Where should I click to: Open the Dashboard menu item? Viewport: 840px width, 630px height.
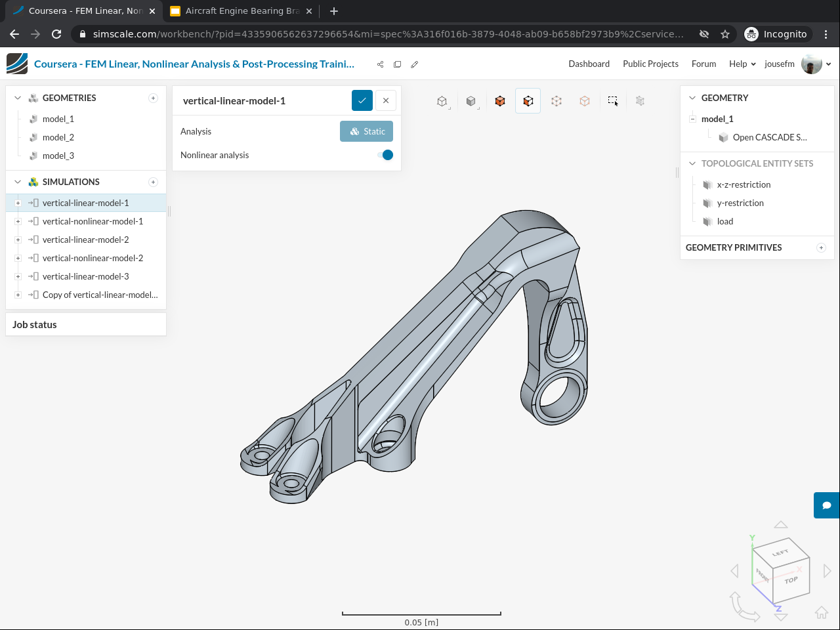[x=589, y=64]
